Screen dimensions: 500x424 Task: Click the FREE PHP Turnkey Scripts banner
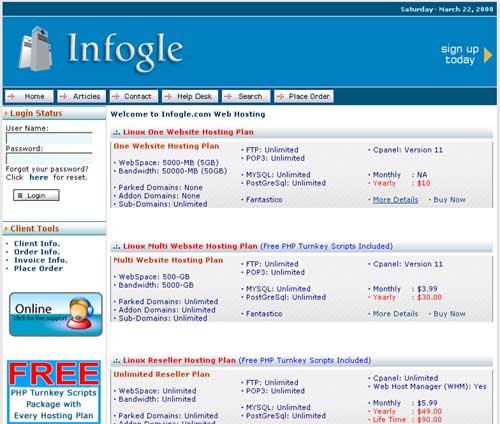(x=54, y=392)
